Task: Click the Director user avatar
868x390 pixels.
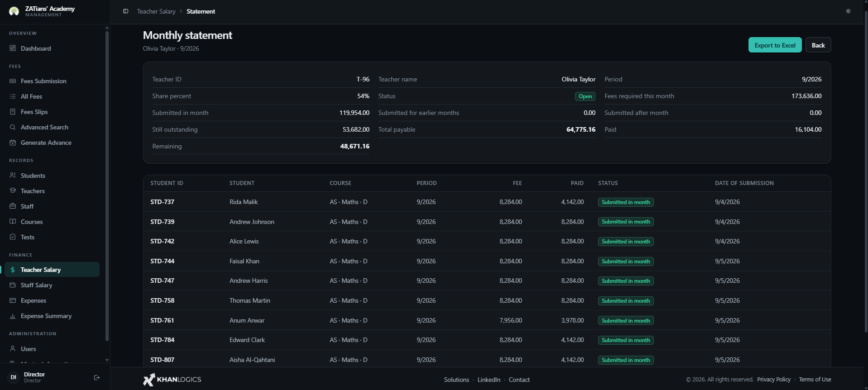Action: click(x=14, y=377)
